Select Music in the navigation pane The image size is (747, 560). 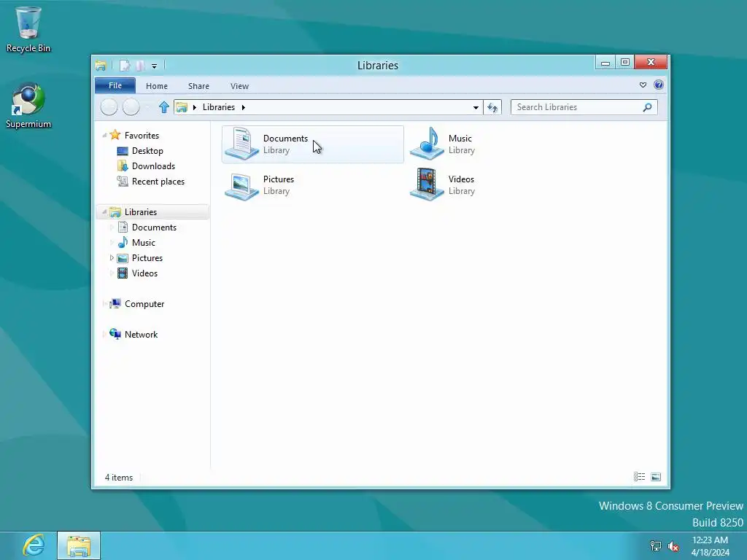[144, 242]
